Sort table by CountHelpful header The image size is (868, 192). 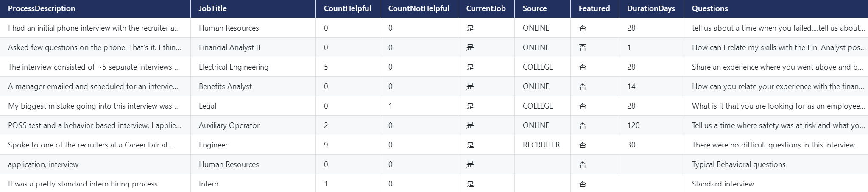(347, 8)
